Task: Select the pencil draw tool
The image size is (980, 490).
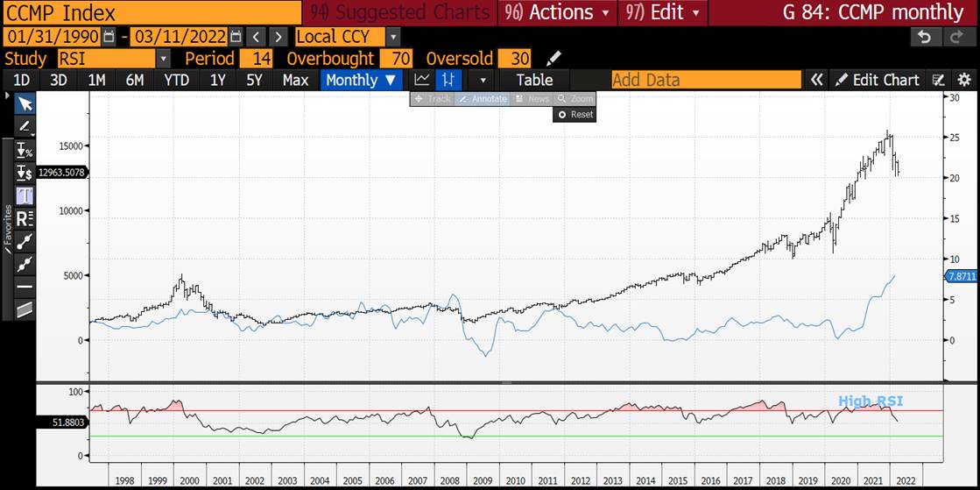Action: click(x=25, y=126)
